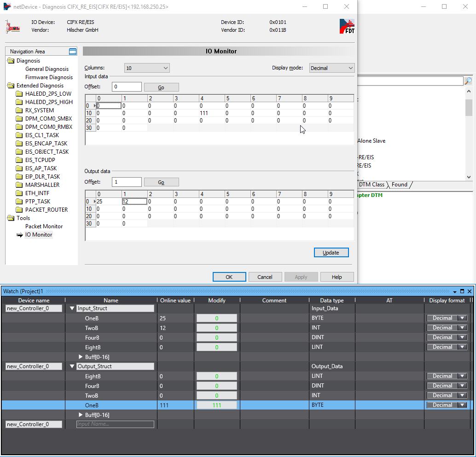Select Packet Monitor in Tools tree
Image resolution: width=476 pixels, height=457 pixels.
[44, 226]
